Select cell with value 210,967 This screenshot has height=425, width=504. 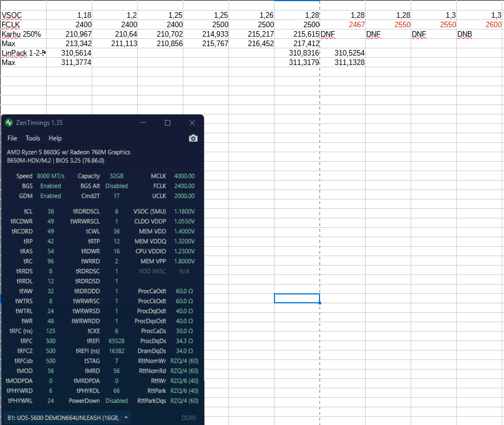(69, 34)
